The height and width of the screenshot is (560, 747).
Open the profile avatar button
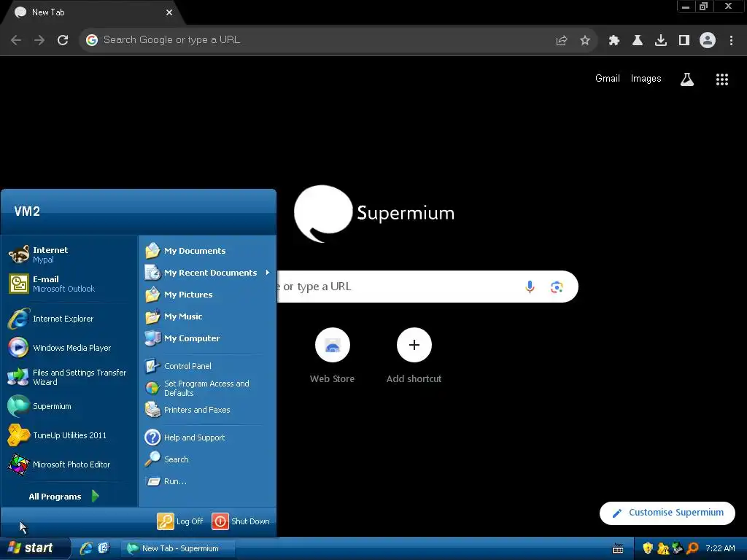[x=708, y=41]
